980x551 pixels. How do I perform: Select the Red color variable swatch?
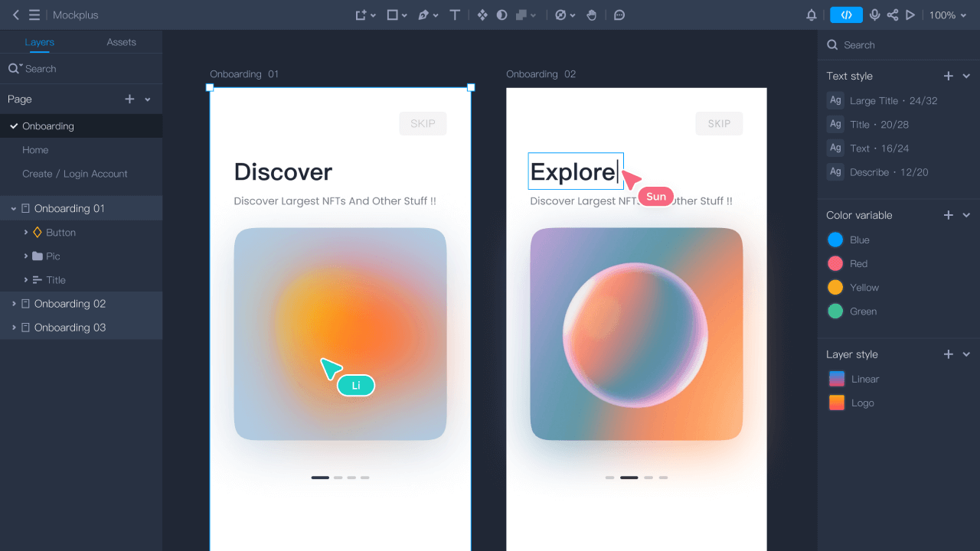[835, 264]
